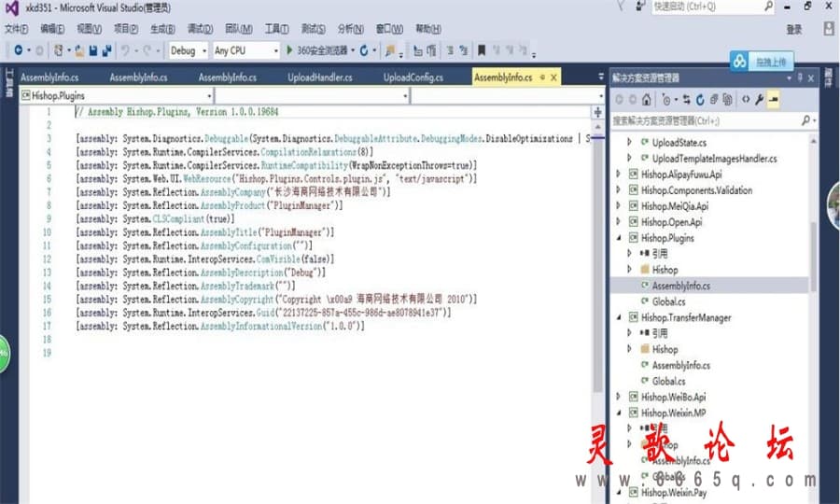840x504 pixels.
Task: Select Hishop.Components.Validation project
Action: (x=696, y=190)
